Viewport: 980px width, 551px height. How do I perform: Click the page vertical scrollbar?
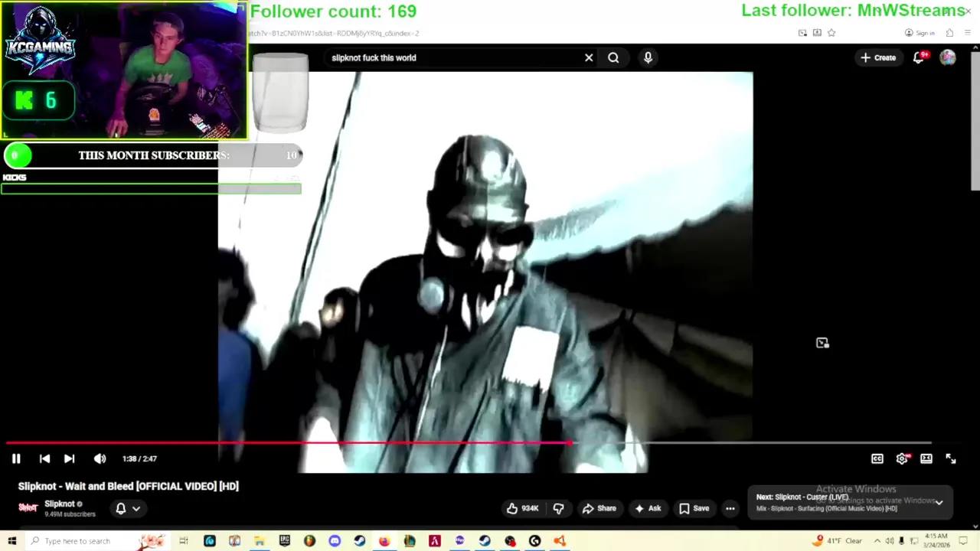pos(975,119)
